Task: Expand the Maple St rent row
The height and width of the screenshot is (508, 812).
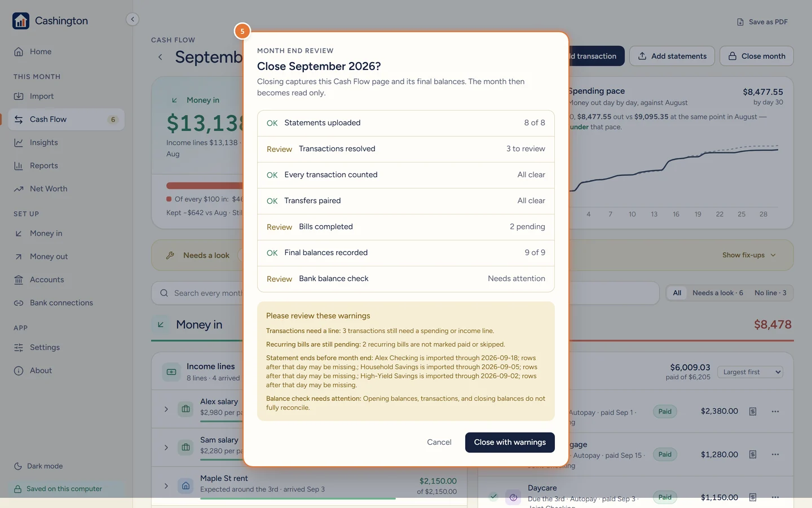Action: [166, 485]
